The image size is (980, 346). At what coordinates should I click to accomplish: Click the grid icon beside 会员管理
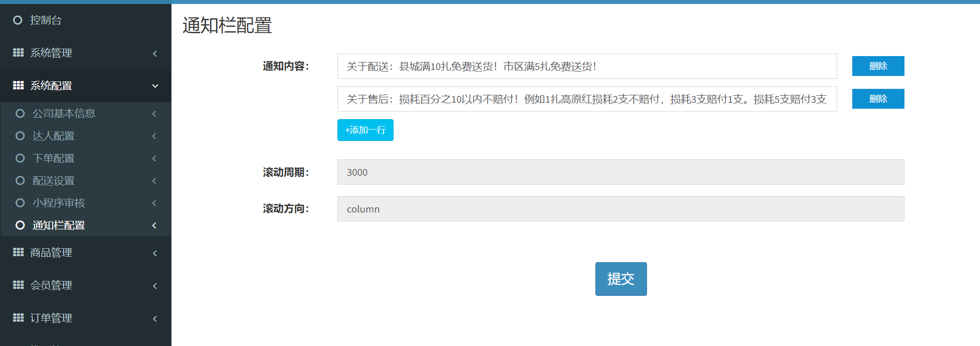[x=18, y=285]
